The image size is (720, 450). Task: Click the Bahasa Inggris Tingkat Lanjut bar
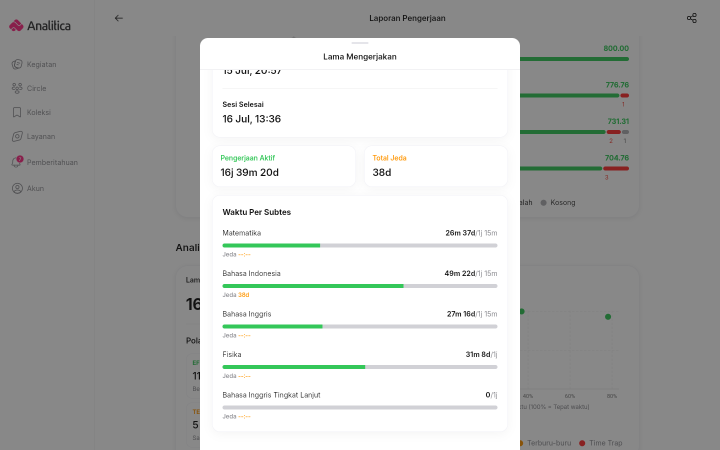360,407
